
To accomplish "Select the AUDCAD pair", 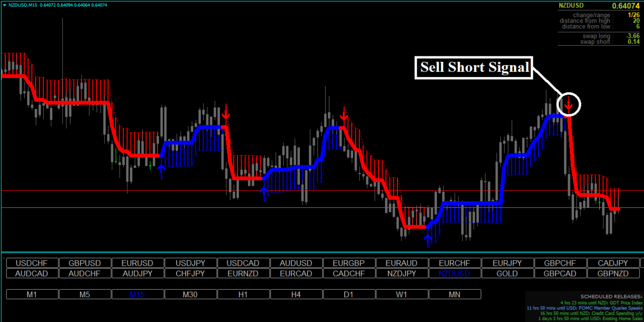I will point(32,274).
